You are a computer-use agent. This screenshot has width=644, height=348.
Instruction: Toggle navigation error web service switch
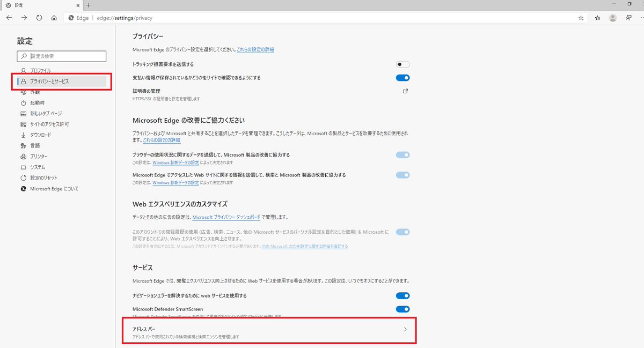[x=402, y=295]
